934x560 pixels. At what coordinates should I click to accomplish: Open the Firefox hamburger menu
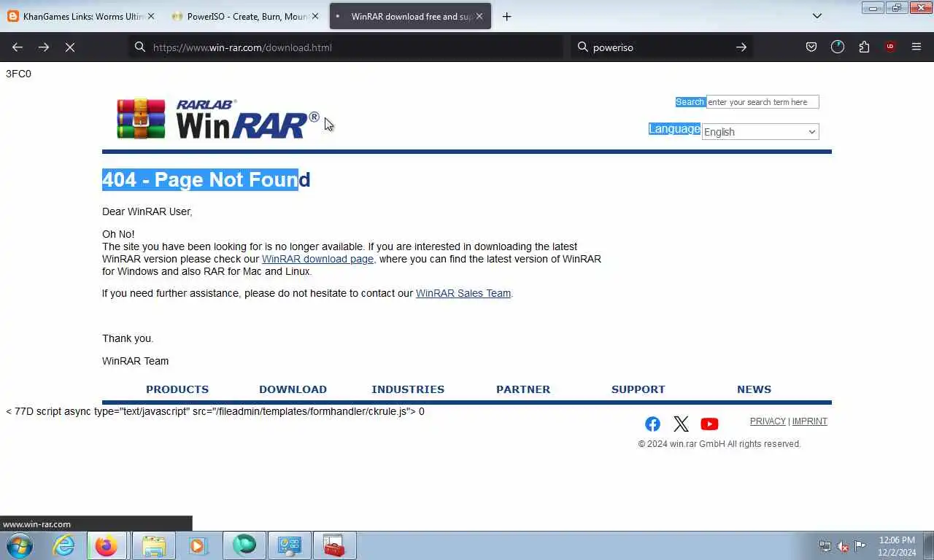pos(916,47)
